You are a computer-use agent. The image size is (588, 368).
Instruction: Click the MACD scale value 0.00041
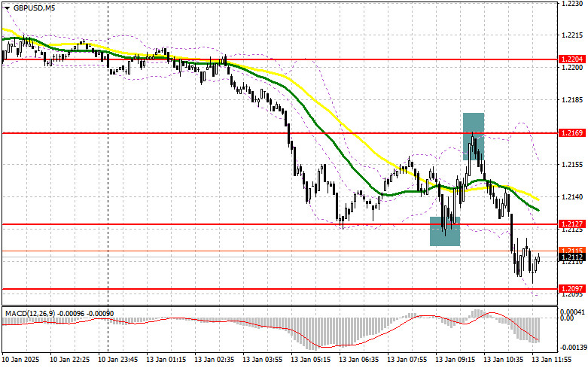pyautogui.click(x=572, y=312)
